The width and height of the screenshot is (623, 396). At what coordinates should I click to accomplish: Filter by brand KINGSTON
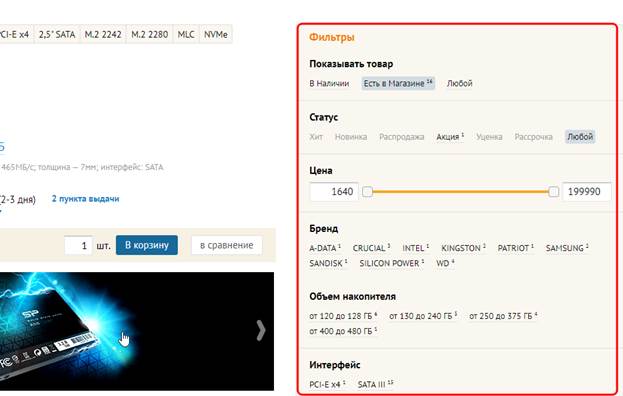click(463, 248)
